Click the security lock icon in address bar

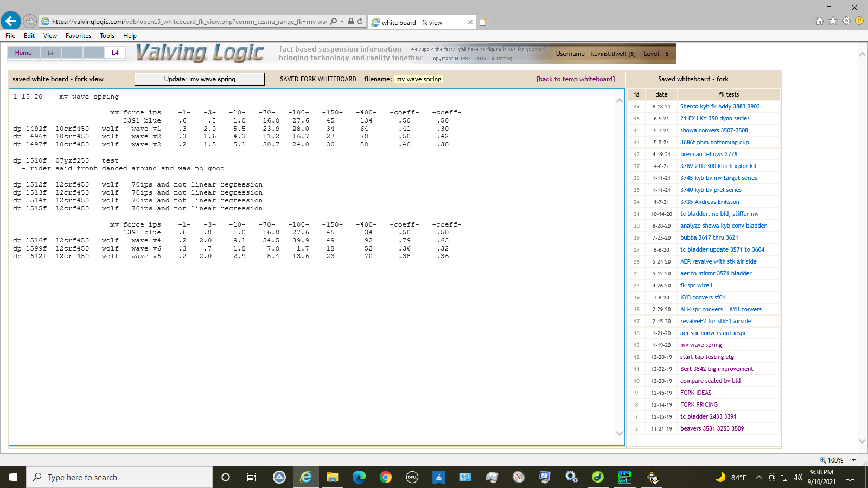pyautogui.click(x=351, y=22)
